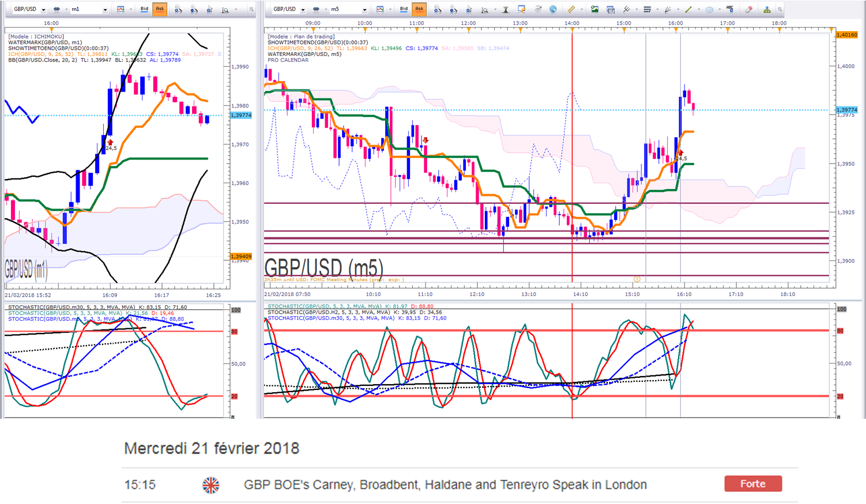Click zoom out icon on m5 chart toolbar

(453, 9)
